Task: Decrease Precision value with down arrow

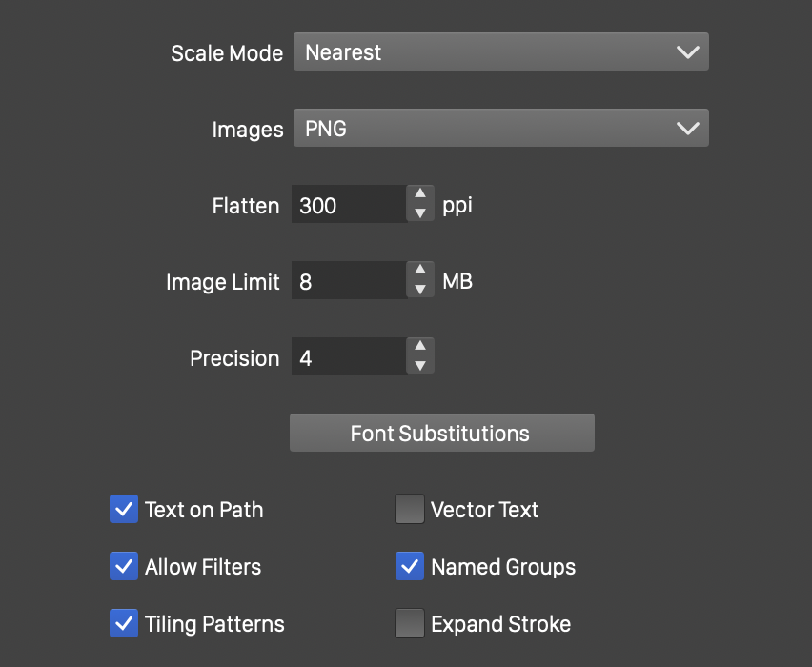Action: 420,366
